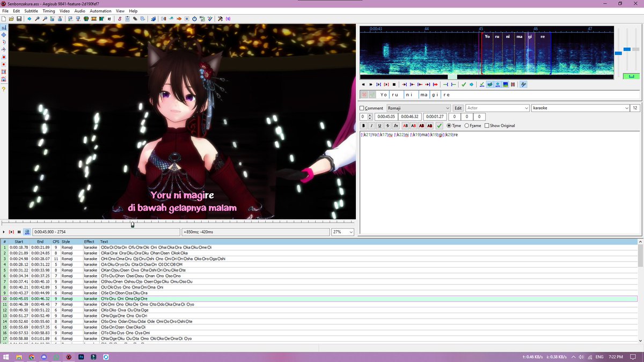Select the Frame radio button

pyautogui.click(x=466, y=125)
